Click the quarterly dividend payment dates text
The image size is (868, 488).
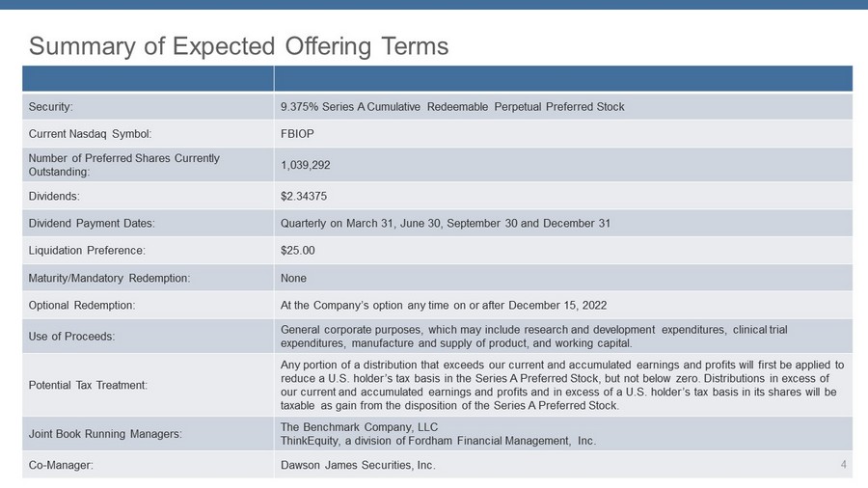(x=445, y=224)
